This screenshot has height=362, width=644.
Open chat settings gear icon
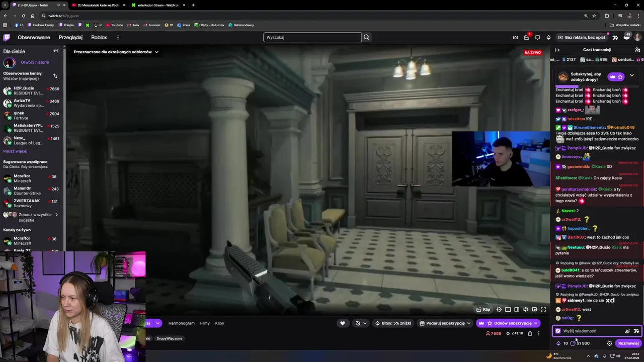(x=609, y=343)
